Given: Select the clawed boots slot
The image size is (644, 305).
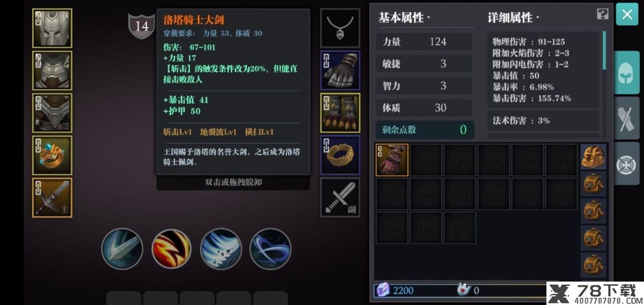Looking at the screenshot, I should point(340,113).
